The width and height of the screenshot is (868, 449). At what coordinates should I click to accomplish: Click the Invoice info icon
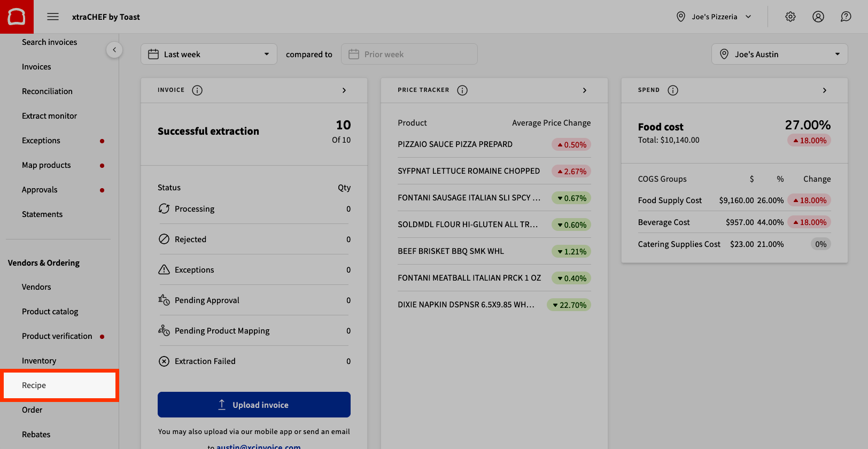pos(197,90)
